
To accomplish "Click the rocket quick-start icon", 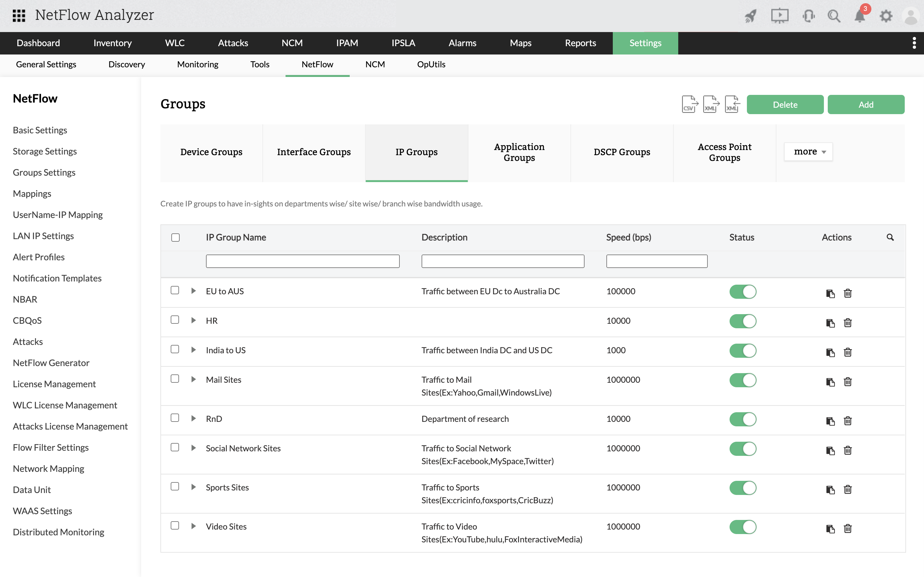I will (750, 16).
